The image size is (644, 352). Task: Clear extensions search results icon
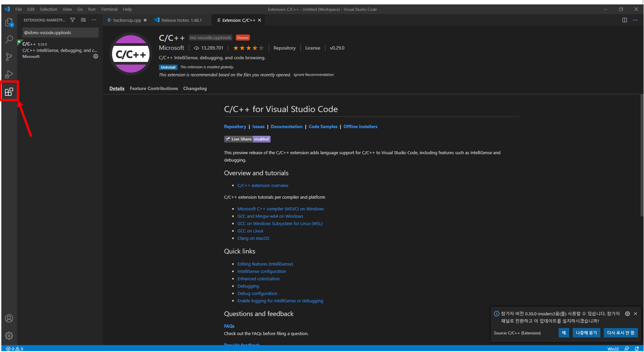click(83, 20)
